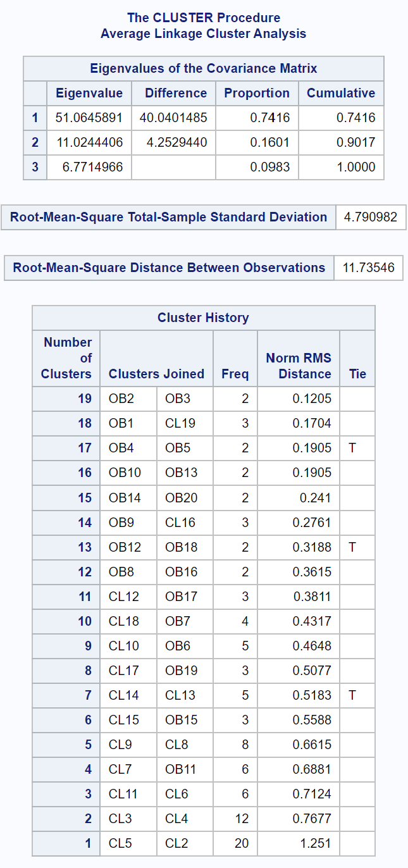Select eigenvalue 11.0244406
The height and width of the screenshot is (868, 408).
click(89, 142)
